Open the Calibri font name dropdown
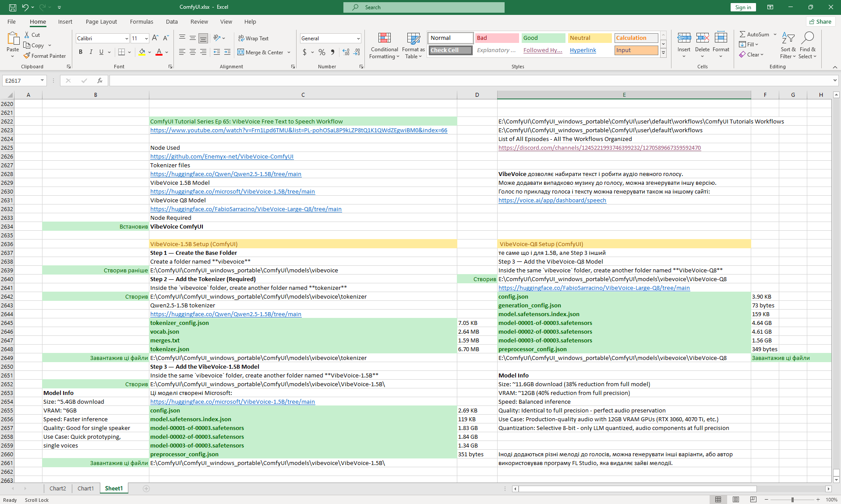Viewport: 841px width, 504px height. 127,39
